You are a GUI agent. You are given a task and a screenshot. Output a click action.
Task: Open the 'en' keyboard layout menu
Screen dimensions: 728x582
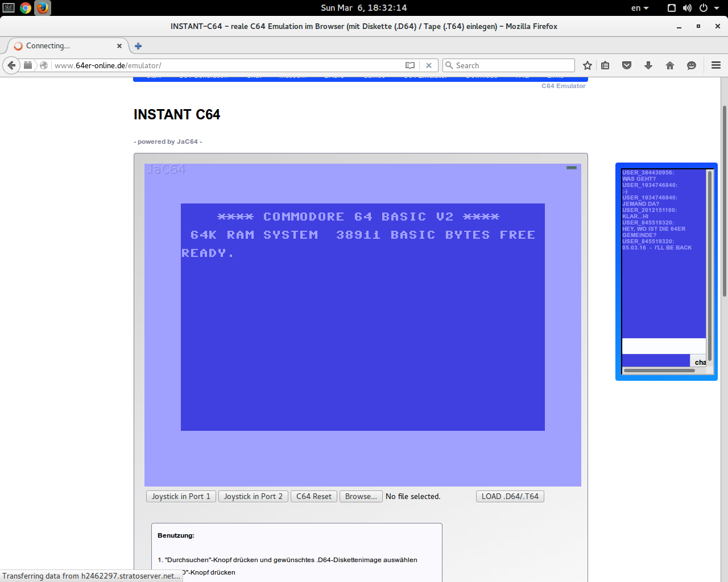(640, 8)
